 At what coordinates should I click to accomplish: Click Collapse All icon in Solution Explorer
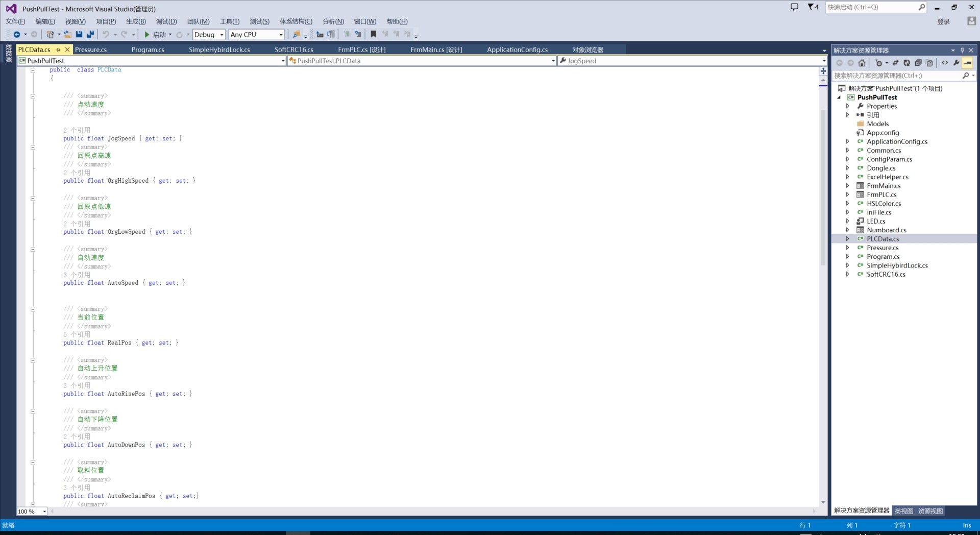tap(918, 63)
